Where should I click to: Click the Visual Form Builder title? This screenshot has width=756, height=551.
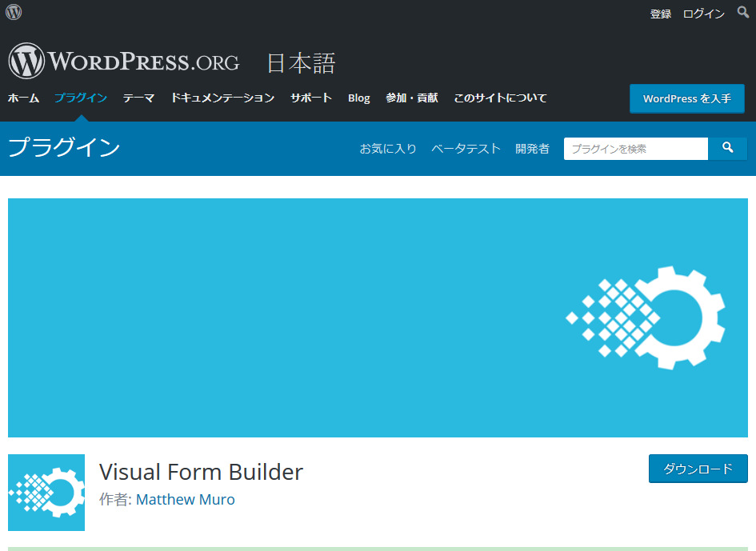(201, 472)
